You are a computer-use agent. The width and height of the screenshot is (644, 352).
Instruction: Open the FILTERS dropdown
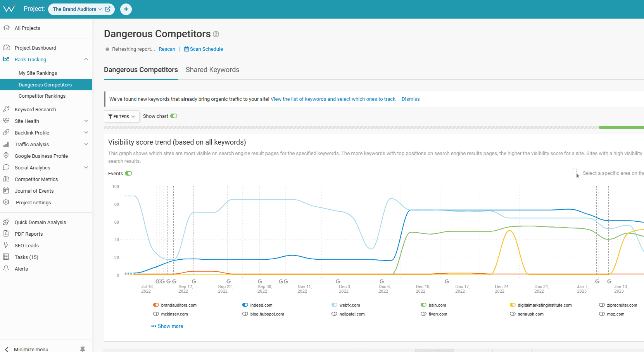(121, 116)
